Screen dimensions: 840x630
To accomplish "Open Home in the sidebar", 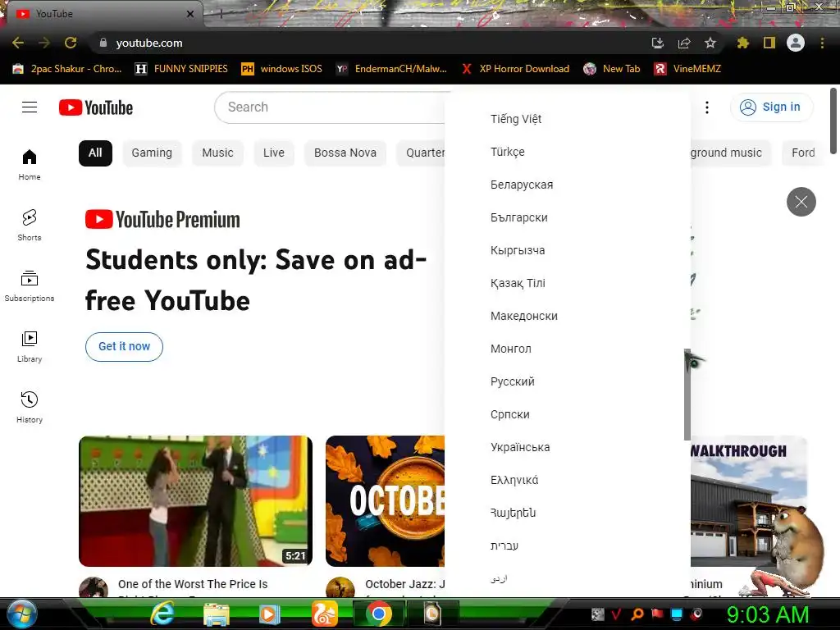I will pos(30,164).
